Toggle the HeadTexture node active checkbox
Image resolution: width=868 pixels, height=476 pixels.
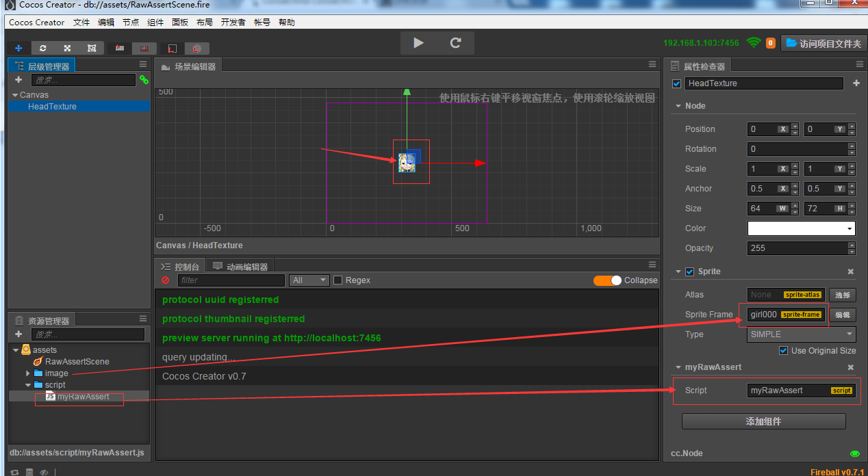click(677, 83)
